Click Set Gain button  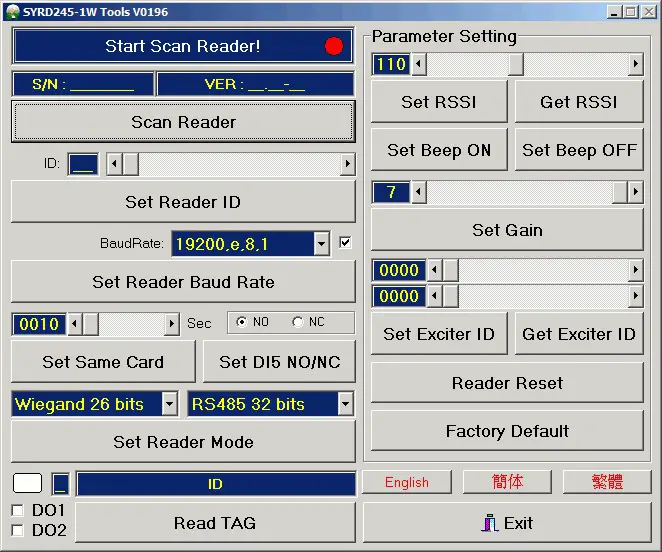coord(507,230)
